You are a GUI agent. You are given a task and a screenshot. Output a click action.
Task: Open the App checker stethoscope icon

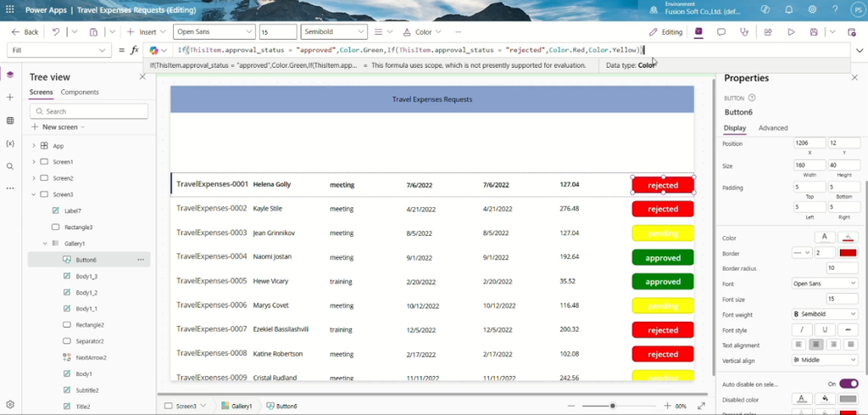[744, 32]
